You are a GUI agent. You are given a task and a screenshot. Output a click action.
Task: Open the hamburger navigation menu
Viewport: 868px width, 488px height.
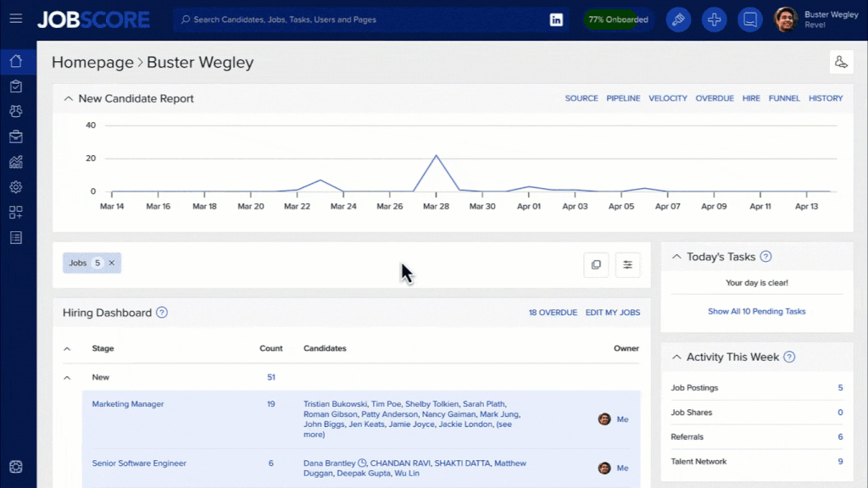pos(16,19)
